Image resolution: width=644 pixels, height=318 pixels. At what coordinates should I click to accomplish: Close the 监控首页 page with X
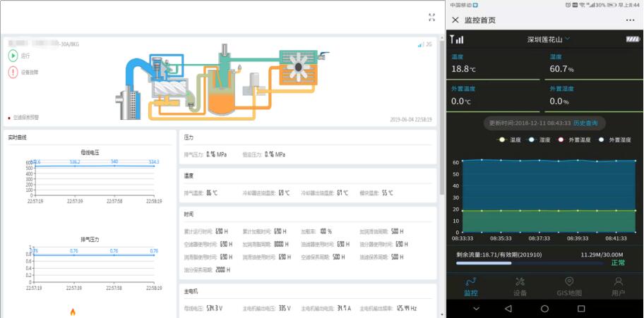pos(455,20)
